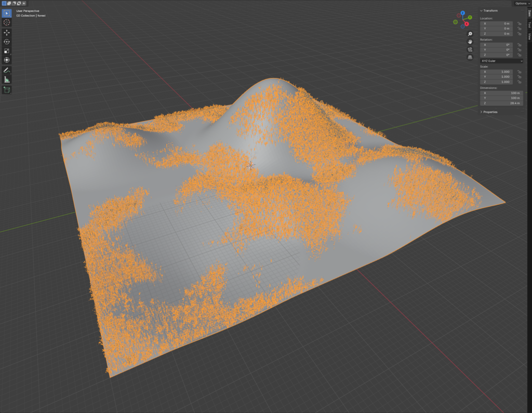
Task: Click the Dimensions Y field showing 100 m
Action: 501,98
